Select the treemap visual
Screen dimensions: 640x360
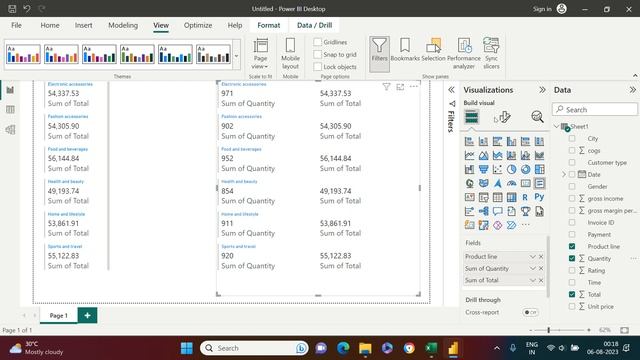(539, 169)
